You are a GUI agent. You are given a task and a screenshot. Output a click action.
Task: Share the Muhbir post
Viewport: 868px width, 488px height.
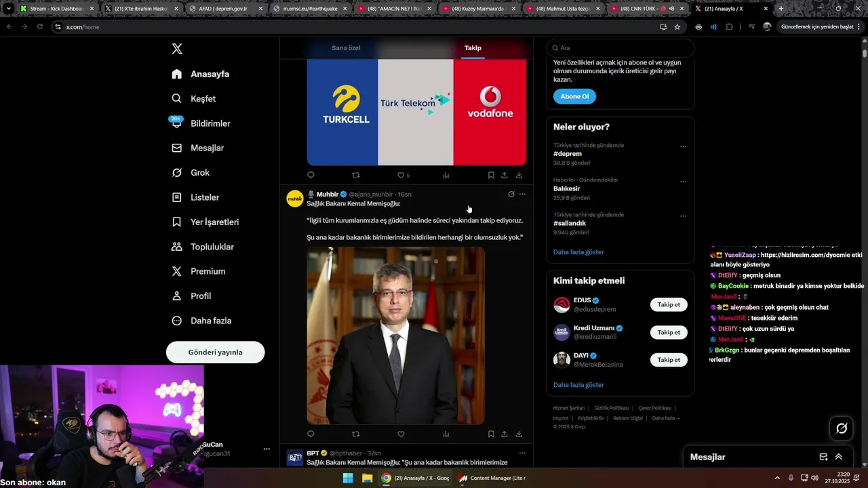[505, 434]
